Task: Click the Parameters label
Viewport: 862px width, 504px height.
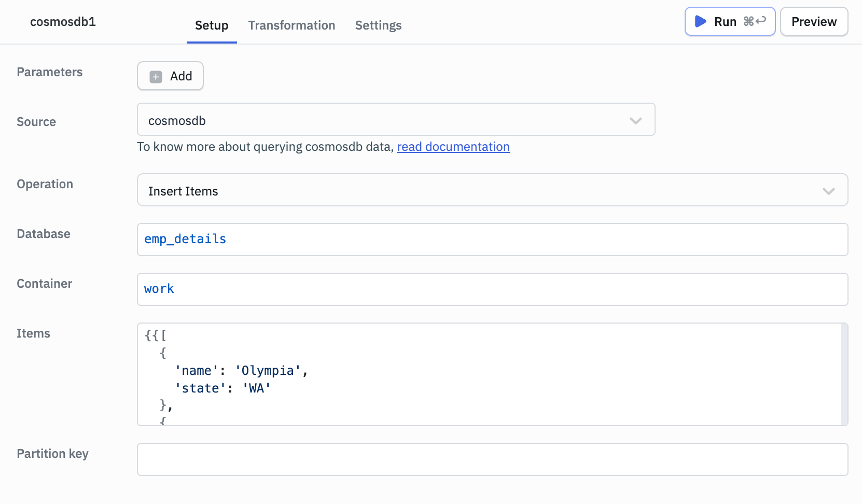Action: (x=50, y=72)
